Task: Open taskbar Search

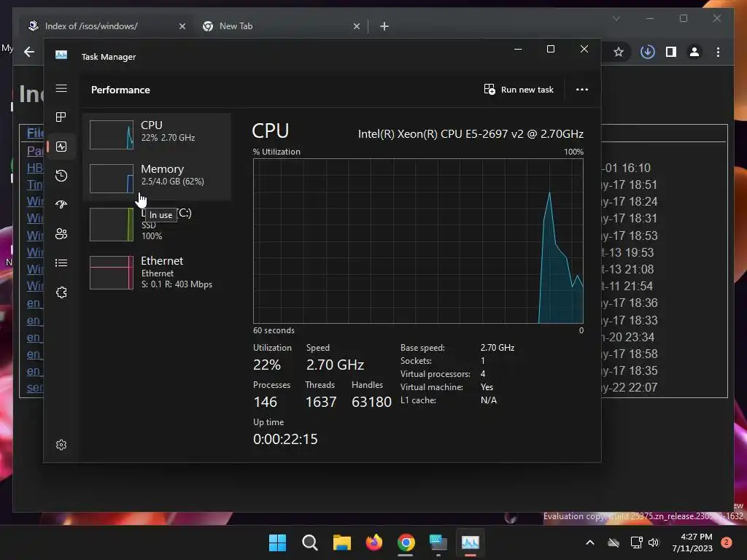Action: [x=309, y=542]
